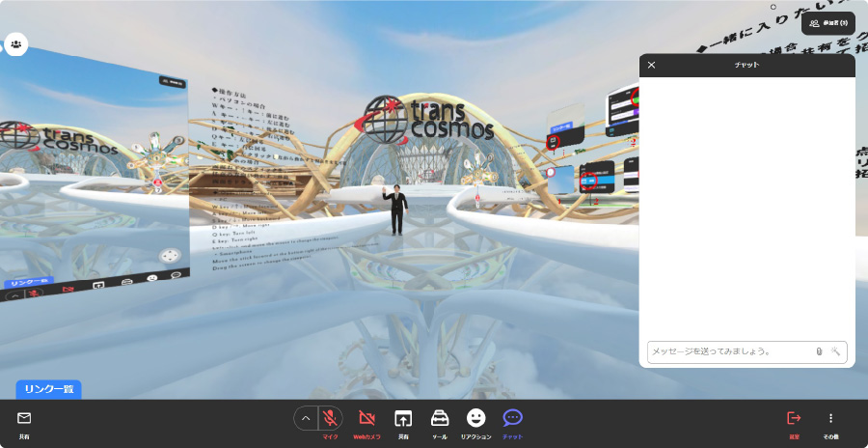Attach a file with the paperclip icon
Image resolution: width=868 pixels, height=448 pixels.
819,351
